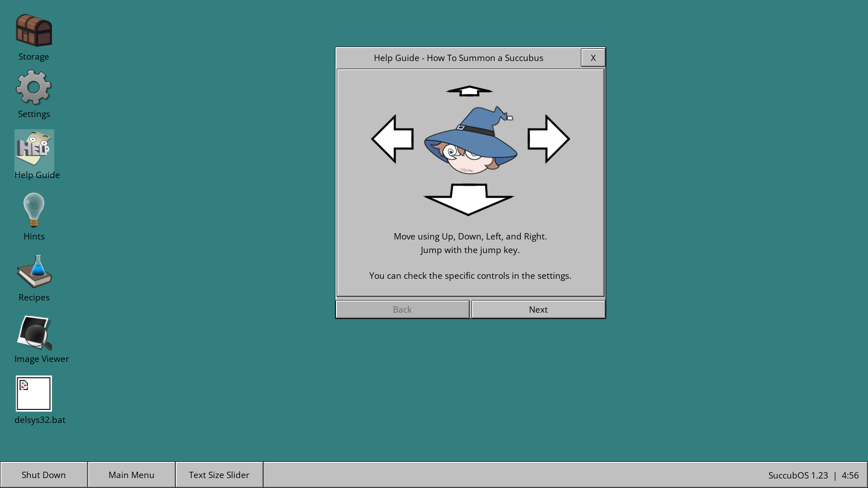Close the Help Guide window with X
The image size is (868, 488).
(x=593, y=58)
